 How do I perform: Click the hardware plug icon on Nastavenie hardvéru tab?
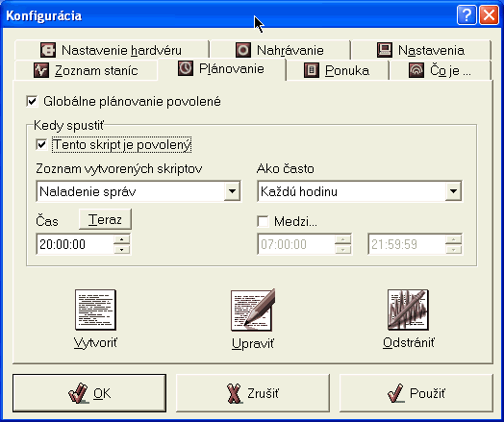(x=48, y=50)
